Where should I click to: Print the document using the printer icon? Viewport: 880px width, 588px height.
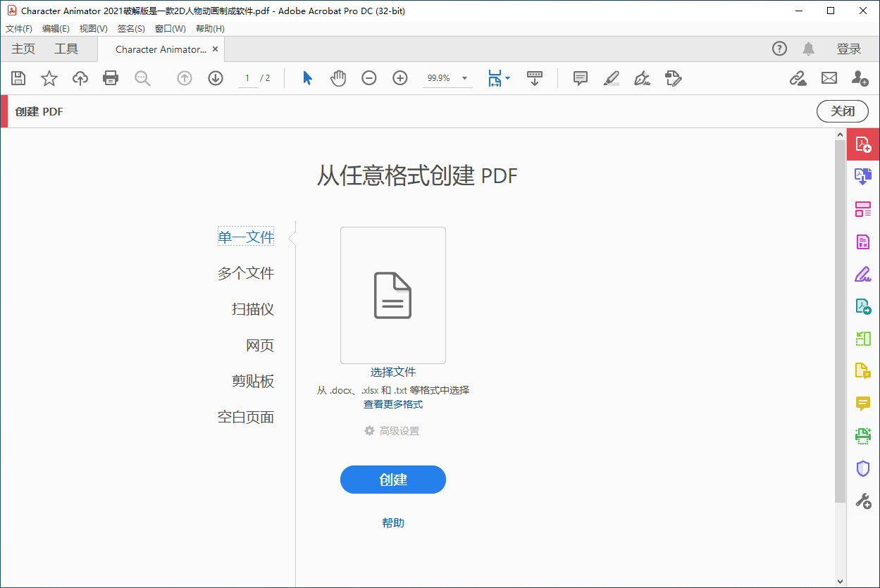(111, 78)
